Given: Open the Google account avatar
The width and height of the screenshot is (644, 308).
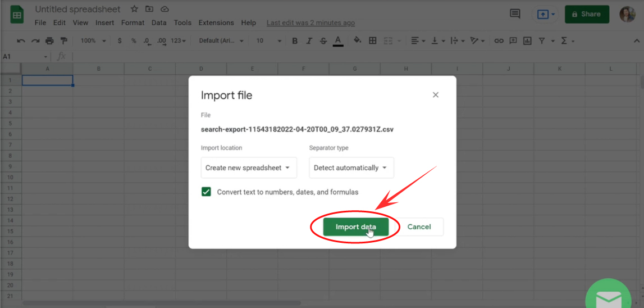Looking at the screenshot, I should (x=628, y=14).
